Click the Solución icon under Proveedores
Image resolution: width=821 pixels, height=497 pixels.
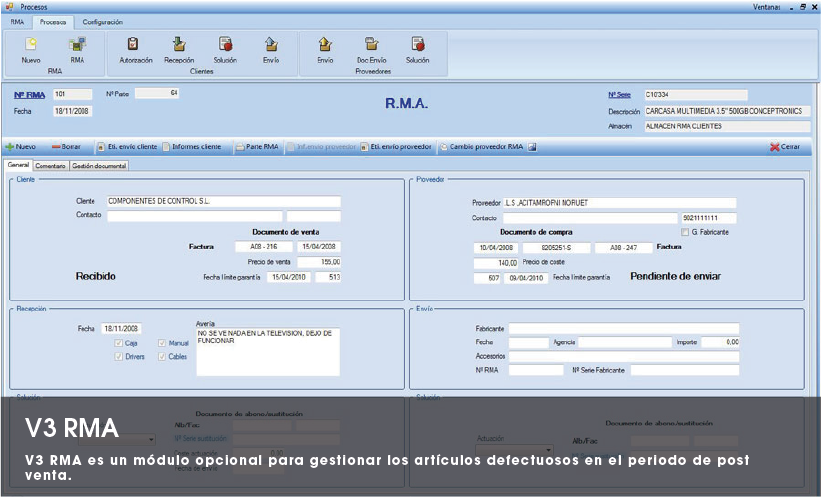417,48
